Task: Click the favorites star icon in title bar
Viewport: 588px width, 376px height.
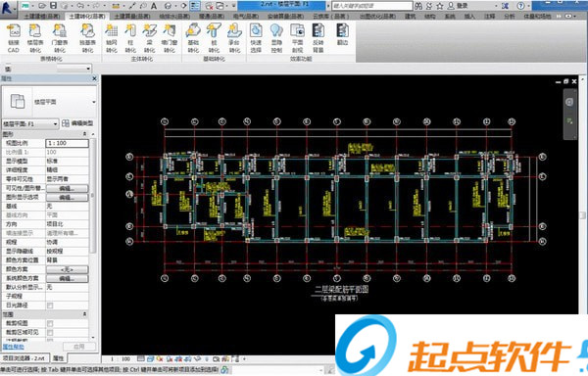Action: coord(440,6)
